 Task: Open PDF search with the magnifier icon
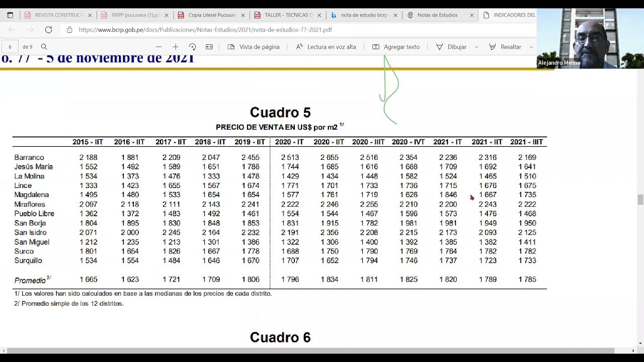(44, 47)
